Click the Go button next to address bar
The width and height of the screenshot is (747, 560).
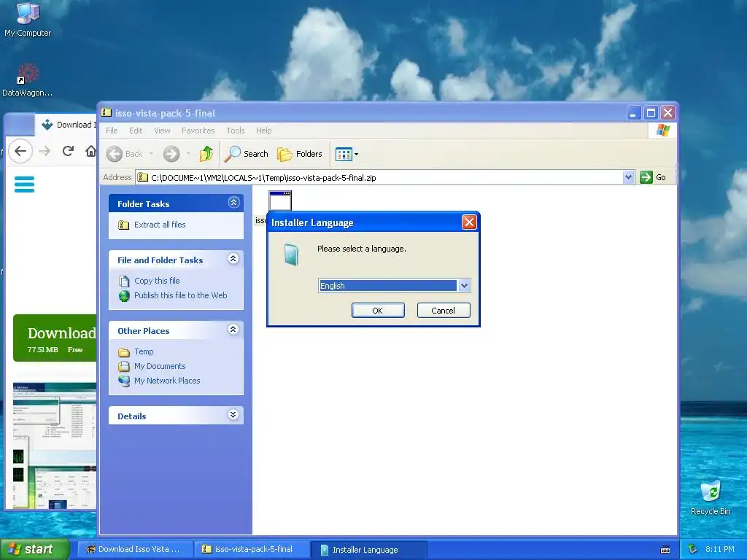(x=653, y=177)
